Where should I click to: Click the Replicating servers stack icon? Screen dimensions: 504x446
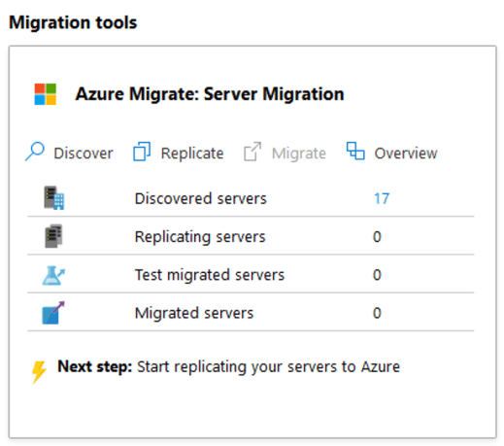click(x=53, y=236)
